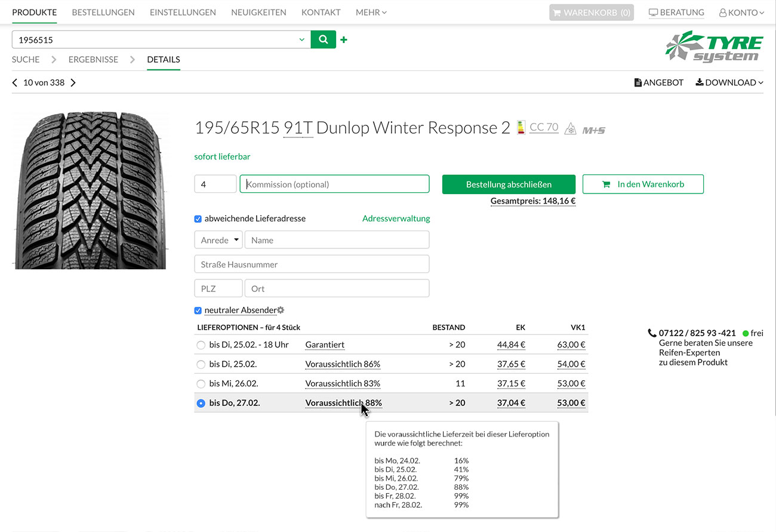Click the Download icon in the toolbar

pos(698,82)
